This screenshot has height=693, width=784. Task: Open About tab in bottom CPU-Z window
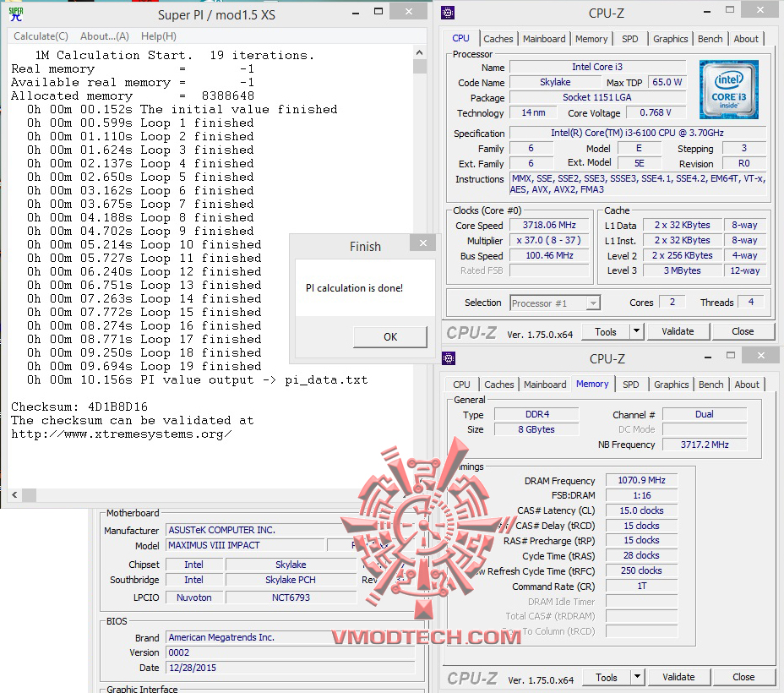click(747, 385)
